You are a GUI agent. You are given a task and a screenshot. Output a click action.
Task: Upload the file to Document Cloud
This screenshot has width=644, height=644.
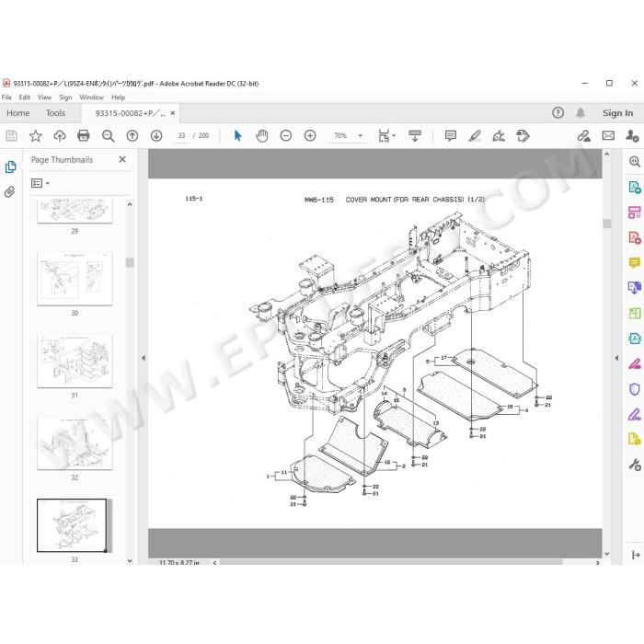(x=60, y=135)
